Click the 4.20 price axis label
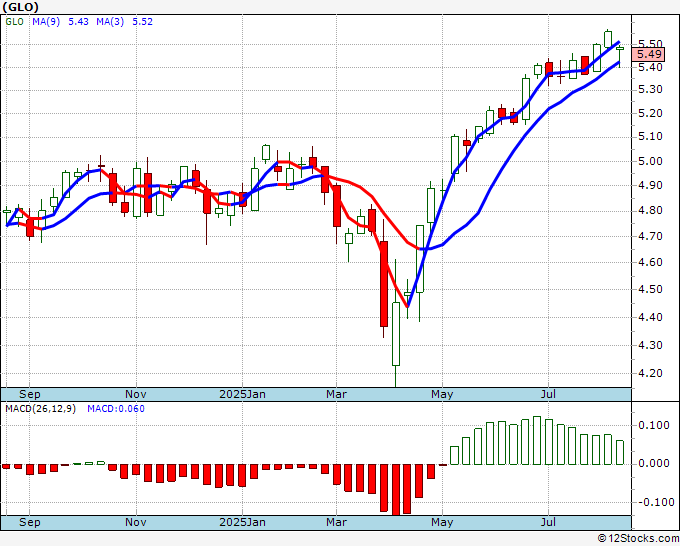 (650, 373)
